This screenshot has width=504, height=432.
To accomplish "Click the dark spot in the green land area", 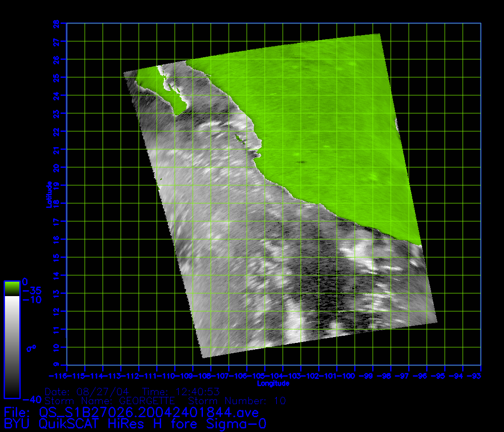I will point(299,162).
